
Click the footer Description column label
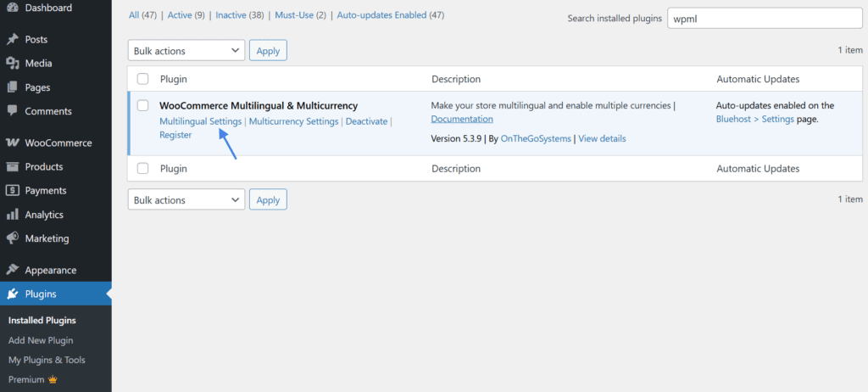[x=455, y=168]
